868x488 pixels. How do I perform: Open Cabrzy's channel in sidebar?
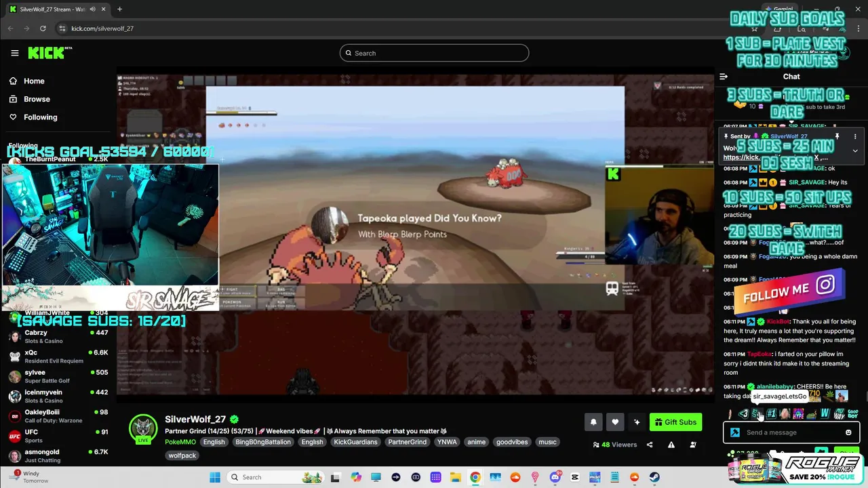coord(58,337)
